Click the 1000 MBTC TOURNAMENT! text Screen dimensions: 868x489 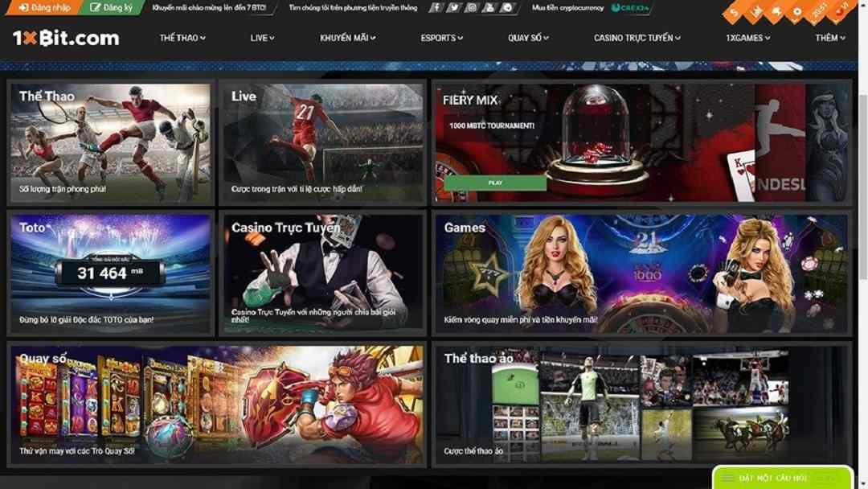coord(492,125)
